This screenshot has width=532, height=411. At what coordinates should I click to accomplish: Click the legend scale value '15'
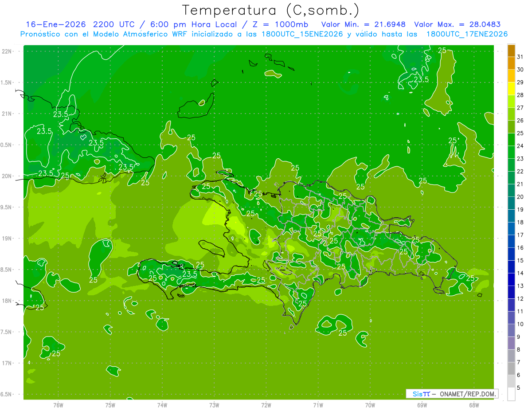click(x=520, y=260)
